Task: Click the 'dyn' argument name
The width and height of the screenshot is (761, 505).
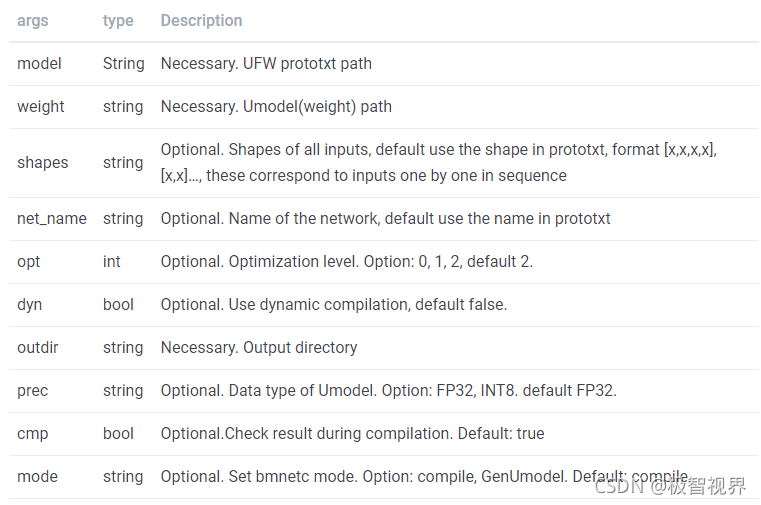Action: click(30, 304)
